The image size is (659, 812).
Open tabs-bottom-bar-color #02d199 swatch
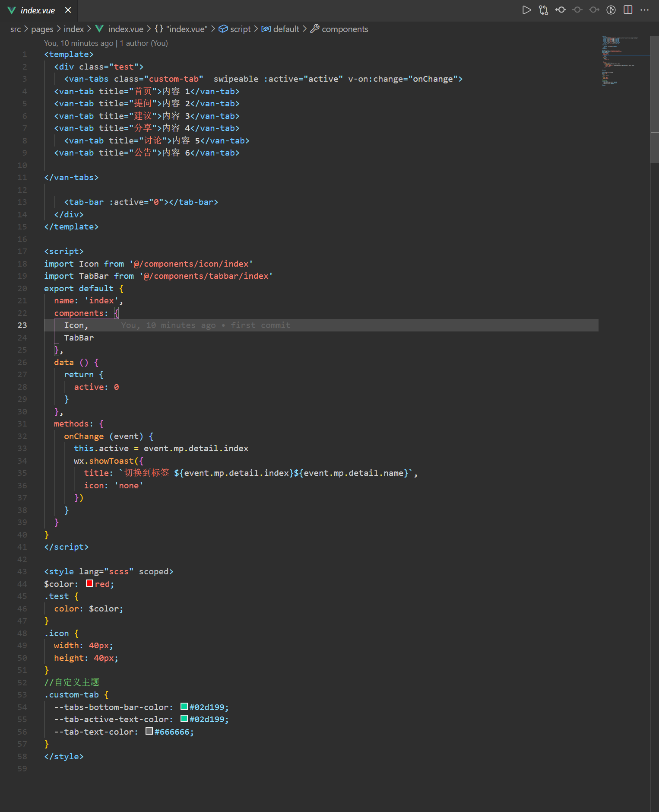click(x=184, y=707)
